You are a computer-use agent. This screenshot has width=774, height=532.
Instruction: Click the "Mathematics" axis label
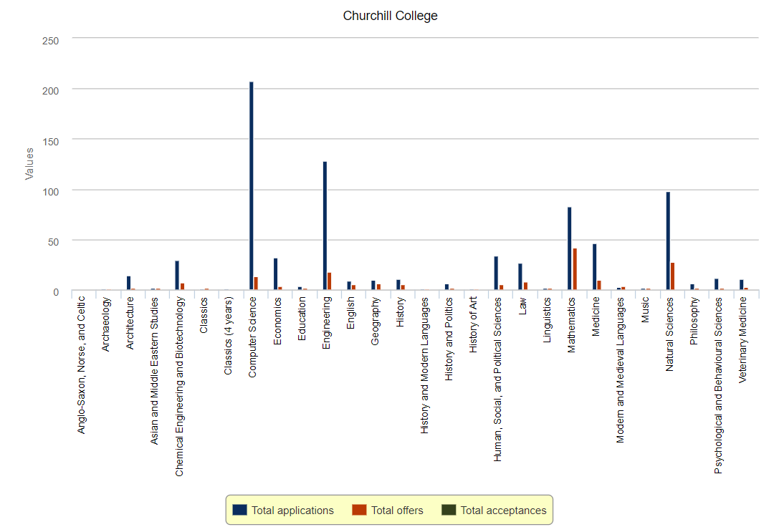(x=571, y=325)
